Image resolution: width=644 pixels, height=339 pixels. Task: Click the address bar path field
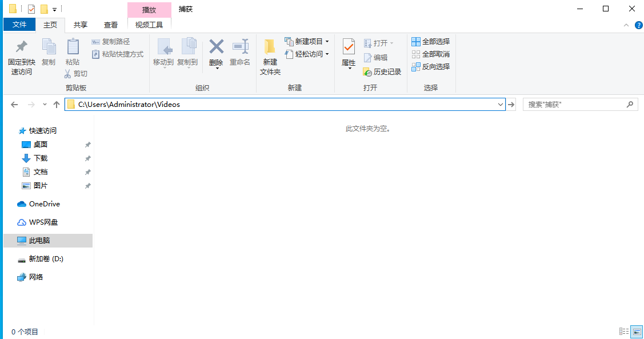point(285,105)
